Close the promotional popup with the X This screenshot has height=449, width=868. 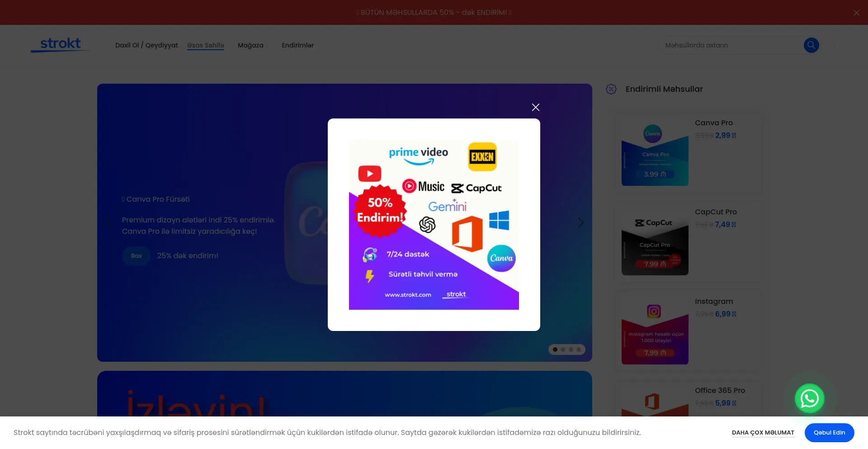click(536, 107)
